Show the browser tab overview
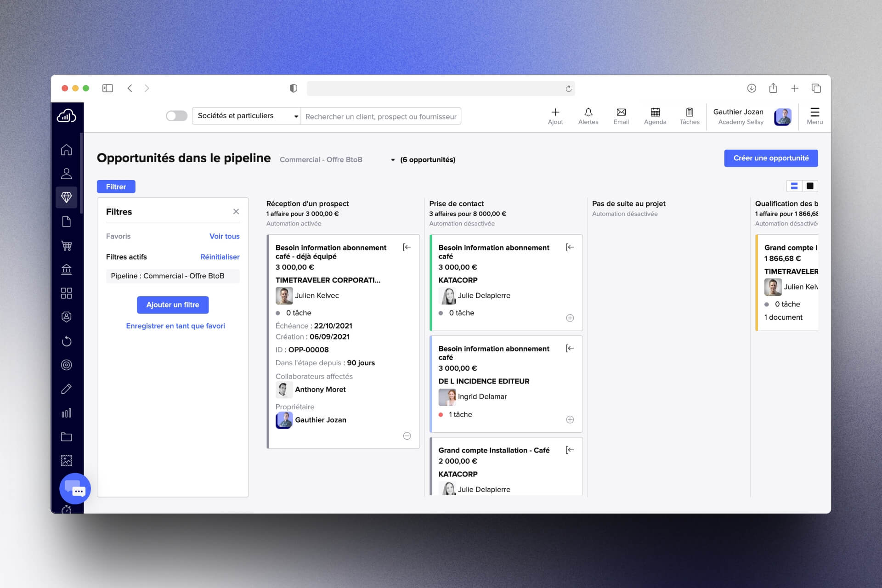882x588 pixels. tap(816, 88)
